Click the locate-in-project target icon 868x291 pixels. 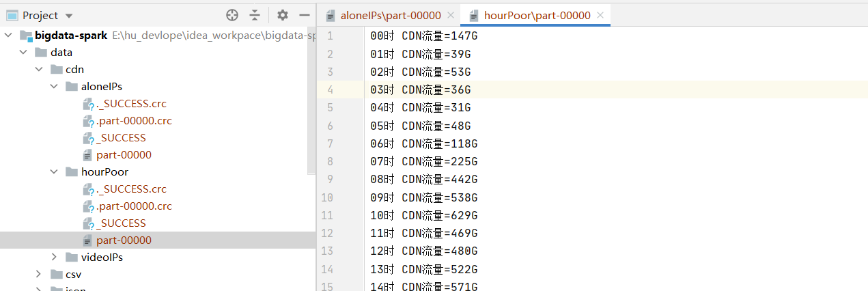[x=232, y=15]
